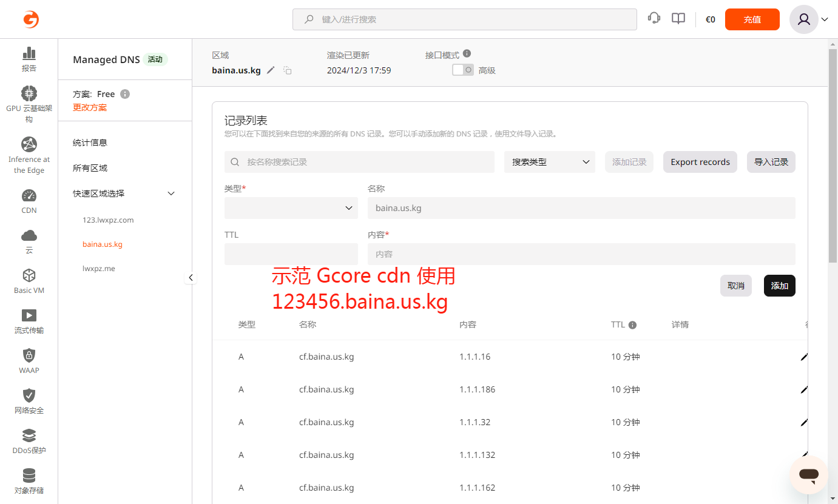This screenshot has height=504, width=838.
Task: Go to 统计信息 menu item
Action: (90, 143)
